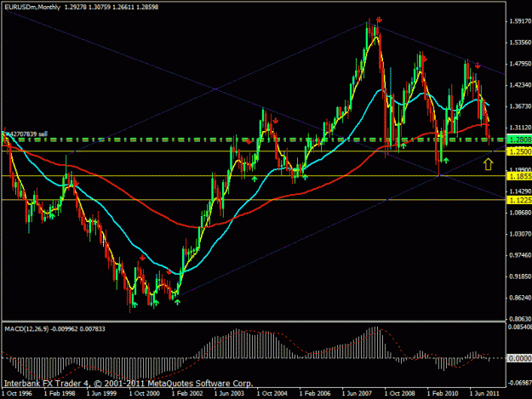This screenshot has width=532, height=399.
Task: Click the 0.86240 price scale value
Action: [x=520, y=298]
